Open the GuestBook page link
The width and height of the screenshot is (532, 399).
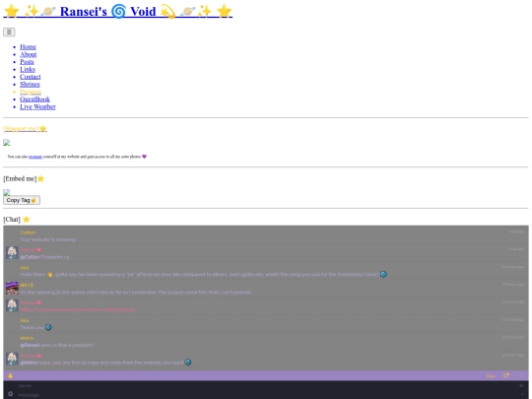[34, 100]
